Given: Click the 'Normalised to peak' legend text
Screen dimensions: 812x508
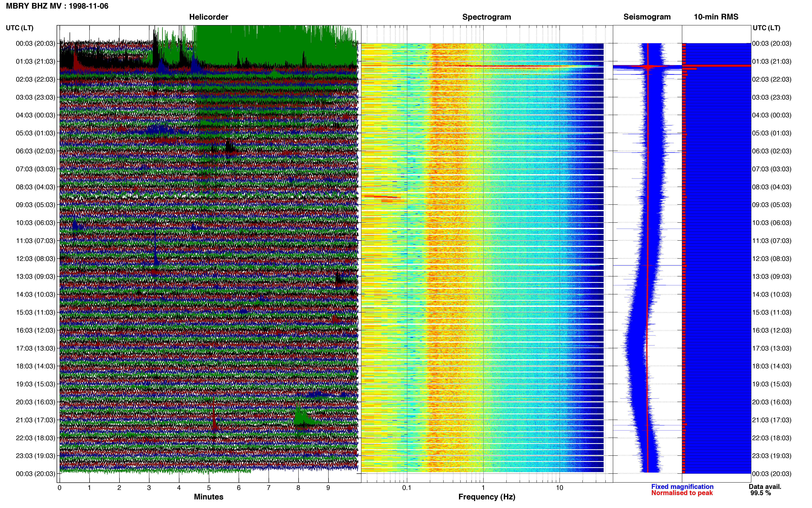Looking at the screenshot, I should pos(682,493).
